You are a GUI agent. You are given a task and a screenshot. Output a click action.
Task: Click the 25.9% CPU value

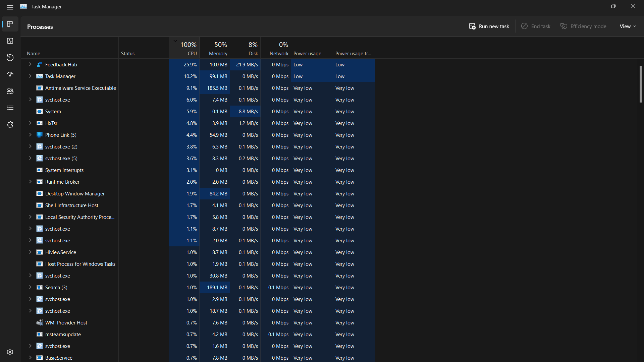pyautogui.click(x=184, y=64)
